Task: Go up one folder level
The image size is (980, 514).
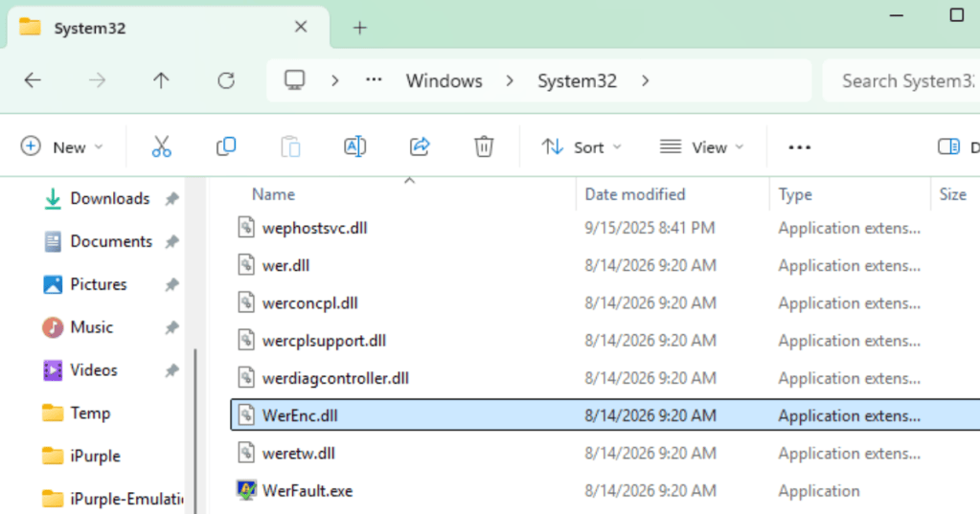Action: coord(161,80)
